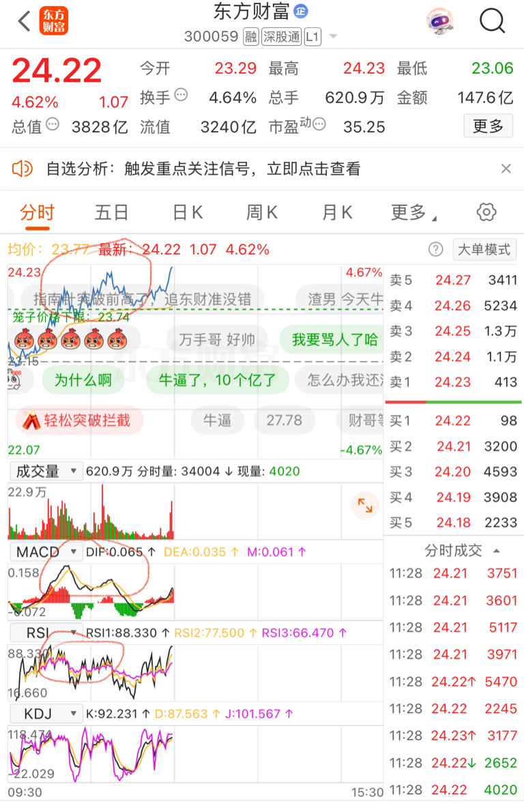
Task: Tap the red-green buy/sell ratio bar
Action: 453,402
